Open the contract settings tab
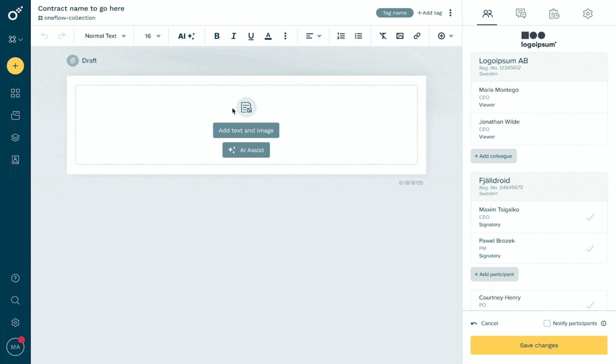Viewport: 616px width, 364px height. tap(587, 13)
